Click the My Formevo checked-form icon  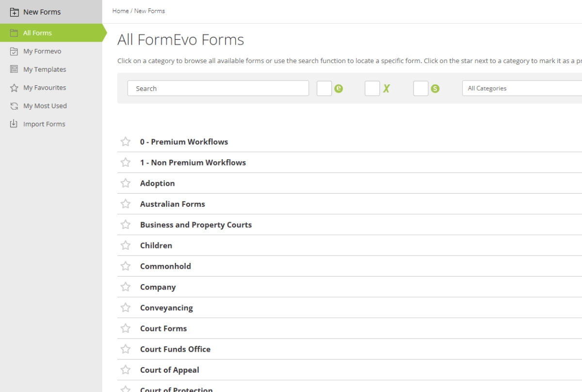coord(15,51)
